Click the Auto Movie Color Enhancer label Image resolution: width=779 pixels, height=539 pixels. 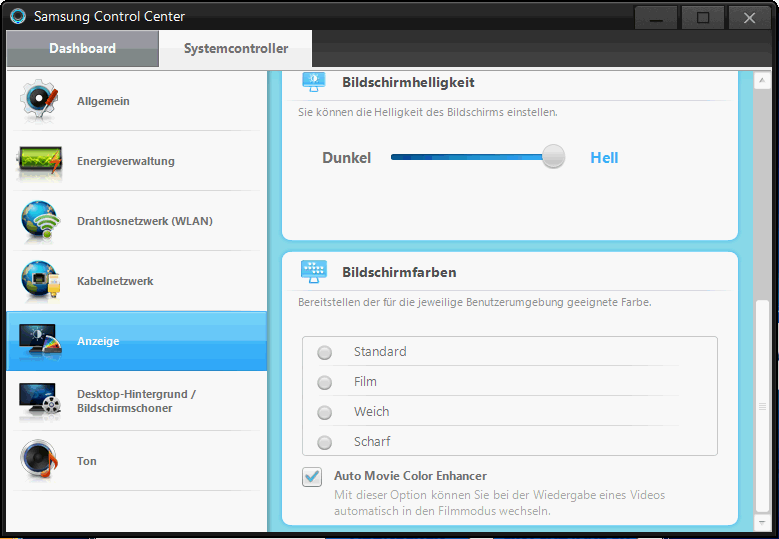pos(410,476)
